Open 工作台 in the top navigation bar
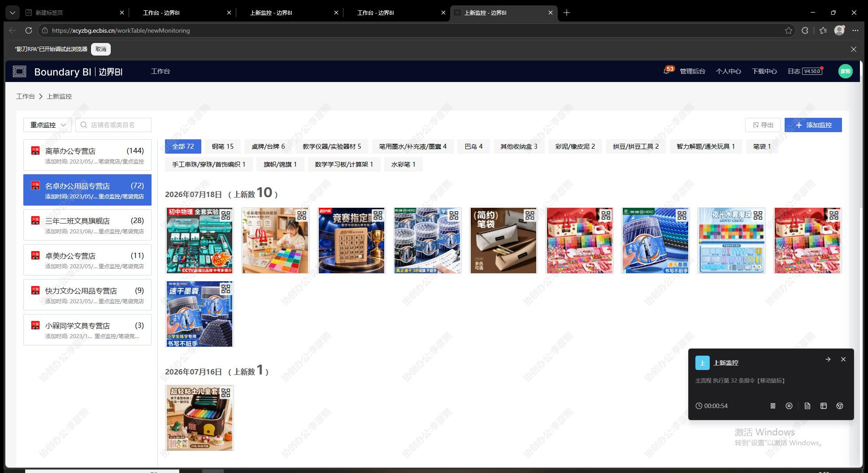This screenshot has width=868, height=473. (x=161, y=71)
